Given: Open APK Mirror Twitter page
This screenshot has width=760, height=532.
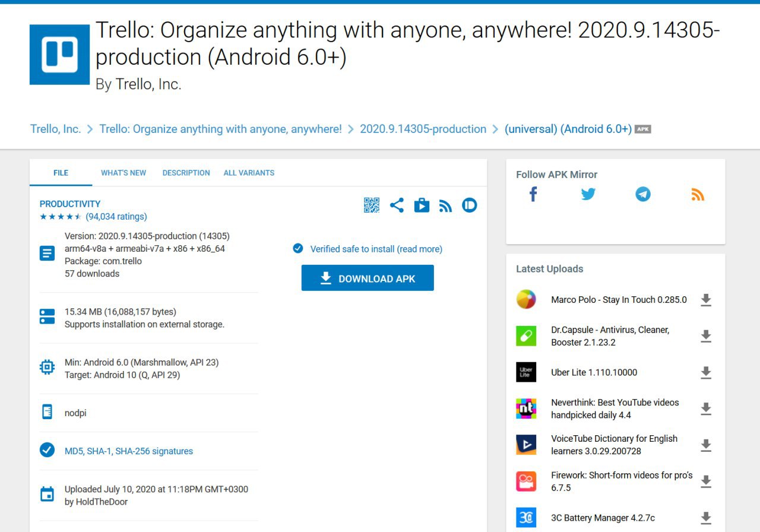Looking at the screenshot, I should tap(588, 194).
